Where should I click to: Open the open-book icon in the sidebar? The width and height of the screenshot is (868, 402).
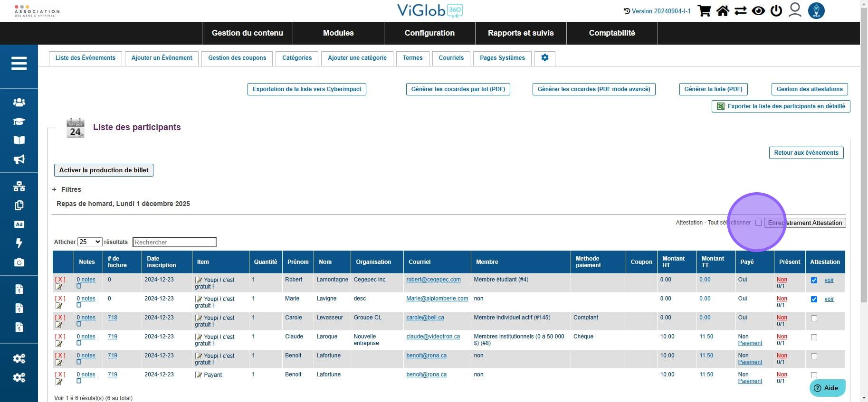pos(19,140)
